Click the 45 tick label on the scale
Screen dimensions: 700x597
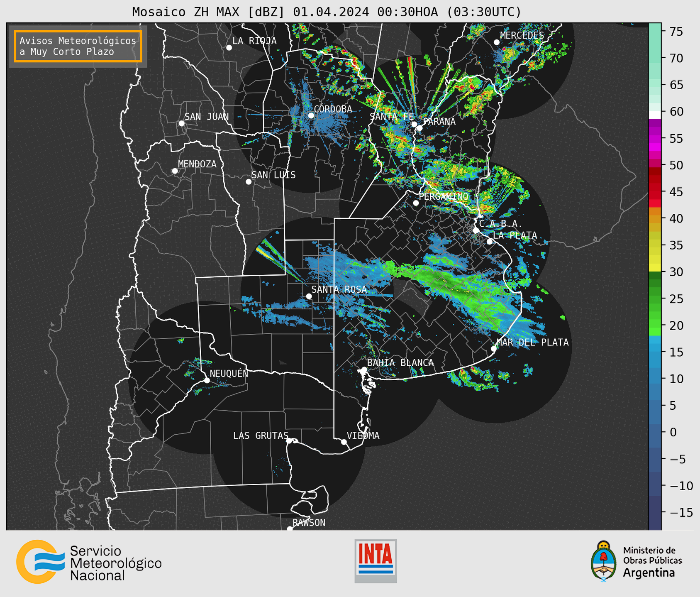pyautogui.click(x=676, y=192)
